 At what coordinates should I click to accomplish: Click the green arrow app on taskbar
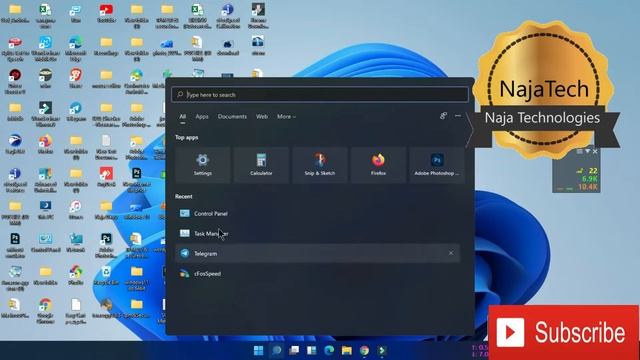click(382, 351)
